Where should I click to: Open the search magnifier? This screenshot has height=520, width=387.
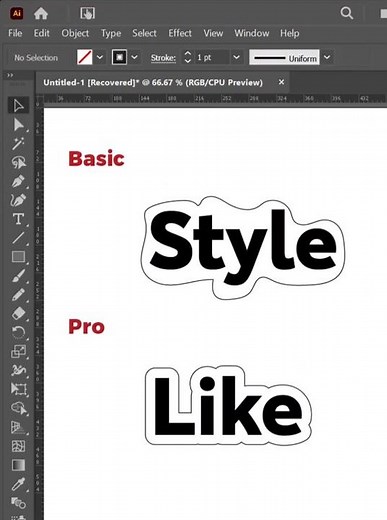[x=347, y=13]
